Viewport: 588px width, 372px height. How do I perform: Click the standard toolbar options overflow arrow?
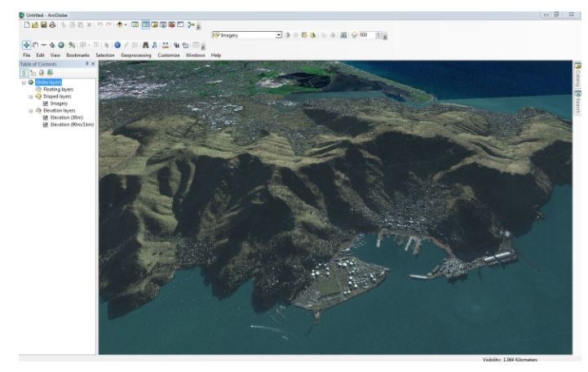click(199, 26)
